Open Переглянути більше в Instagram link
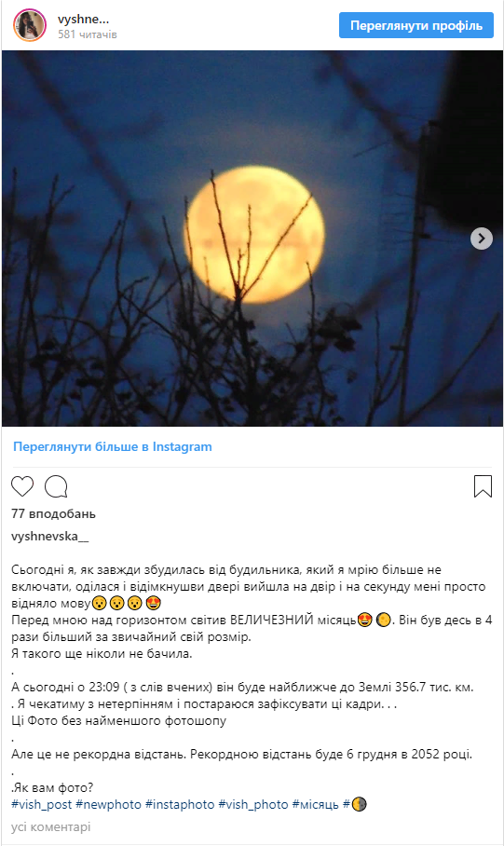This screenshot has height=846, width=504. tap(112, 446)
